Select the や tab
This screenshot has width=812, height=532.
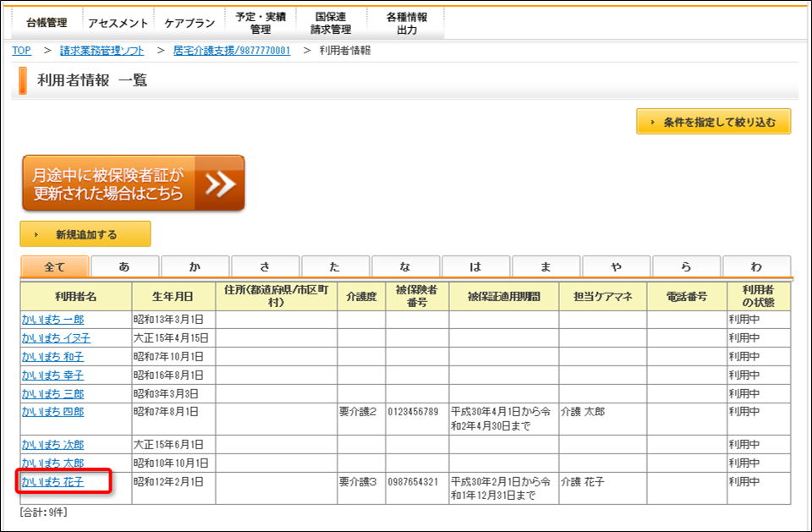(617, 266)
